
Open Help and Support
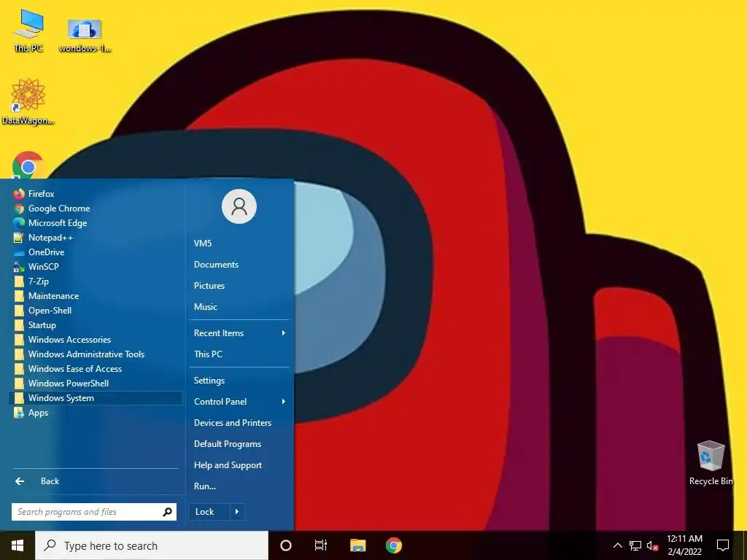(239, 465)
